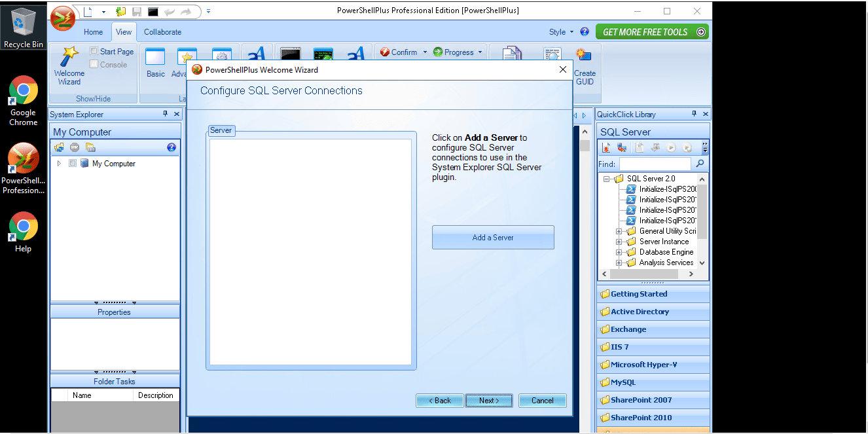Click the System Explorer help icon
Viewport: 868px width, 434px height.
(172, 147)
